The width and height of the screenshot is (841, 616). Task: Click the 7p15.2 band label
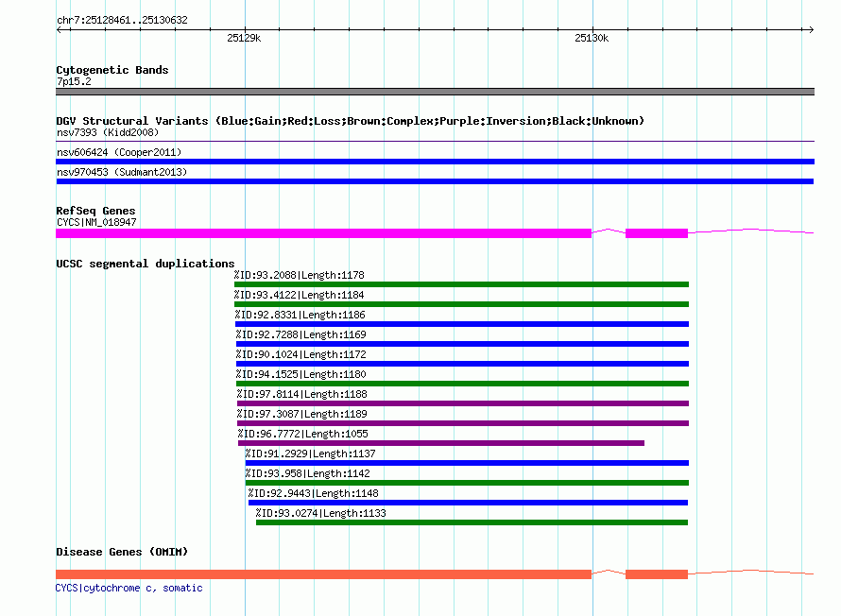pyautogui.click(x=74, y=81)
